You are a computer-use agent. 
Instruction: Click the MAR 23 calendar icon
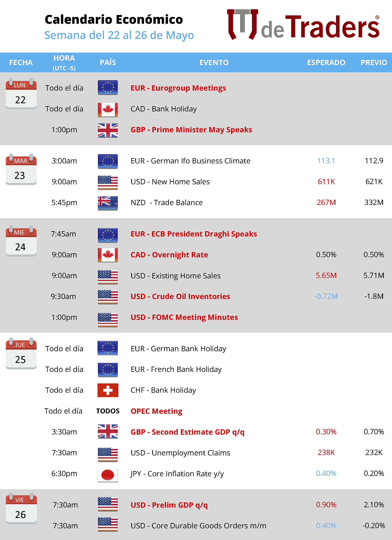21,169
